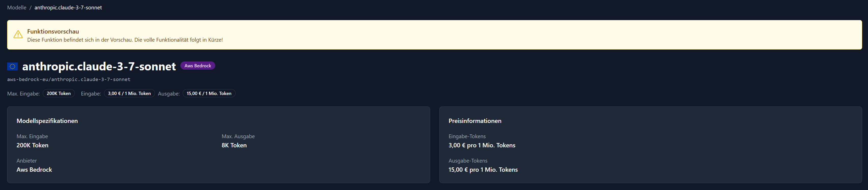Click the 3,00 € pro 1 Mio. Tokens value
This screenshot has height=190, width=868.
point(482,145)
